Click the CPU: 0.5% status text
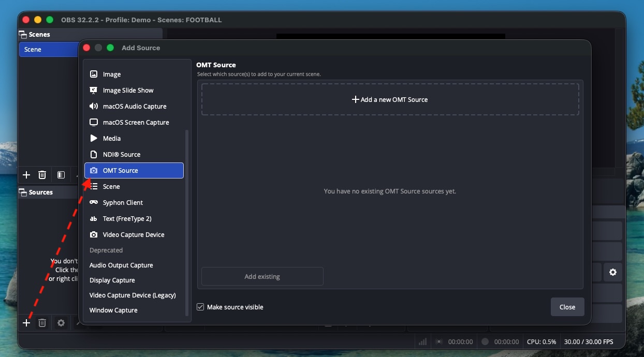Screen dimensions: 644x357 click(x=541, y=341)
